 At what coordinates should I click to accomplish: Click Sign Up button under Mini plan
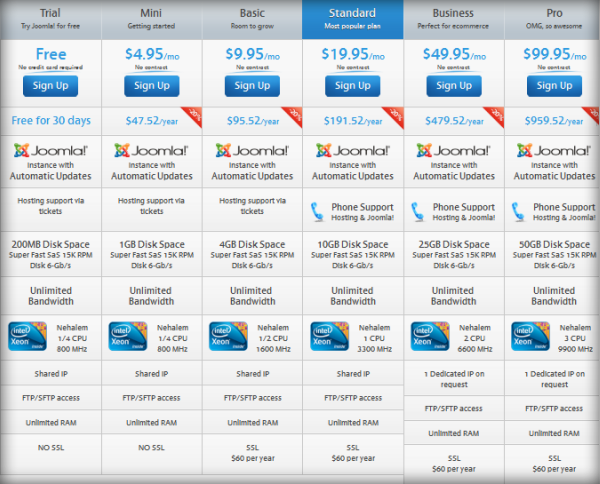pos(151,86)
